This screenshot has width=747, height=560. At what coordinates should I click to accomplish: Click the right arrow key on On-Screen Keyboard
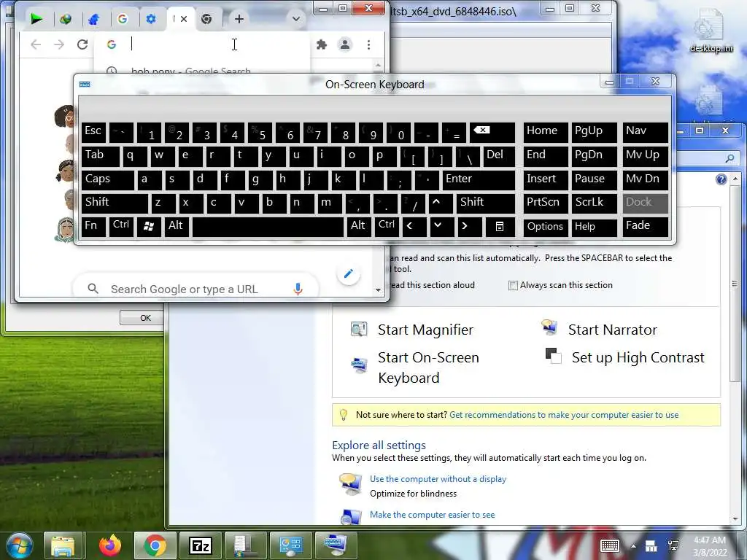[x=469, y=227]
